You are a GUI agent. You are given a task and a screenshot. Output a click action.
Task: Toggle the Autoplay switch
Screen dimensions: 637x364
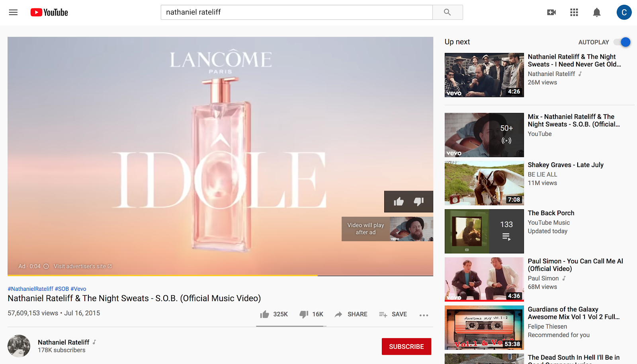[x=622, y=42]
